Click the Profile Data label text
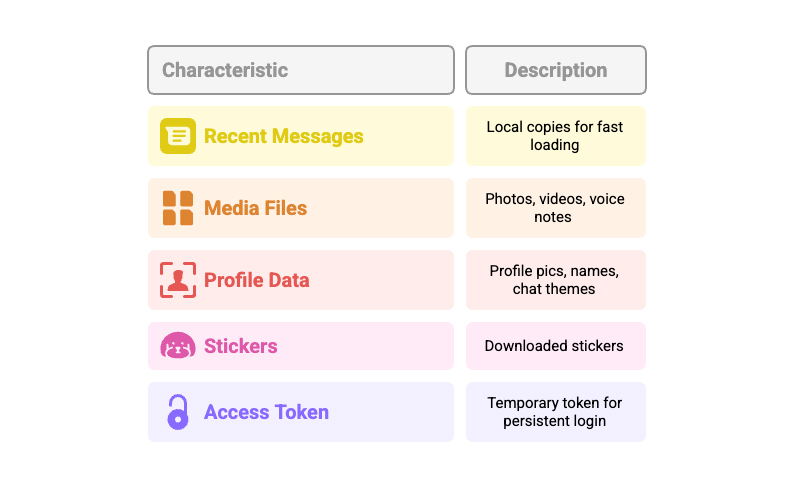The width and height of the screenshot is (797, 490). pyautogui.click(x=256, y=280)
